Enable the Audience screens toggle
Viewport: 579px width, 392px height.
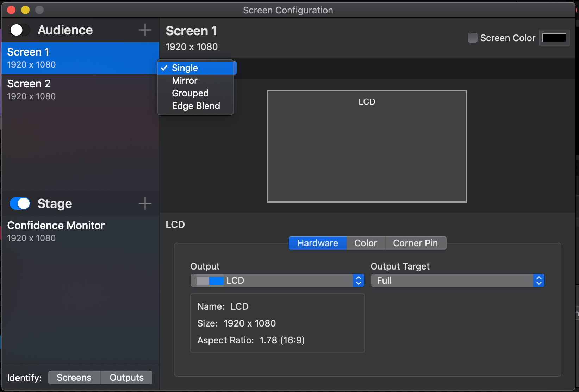tap(19, 30)
